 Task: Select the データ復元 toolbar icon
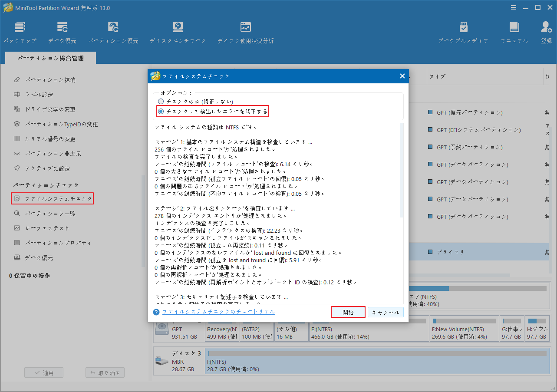pos(62,31)
